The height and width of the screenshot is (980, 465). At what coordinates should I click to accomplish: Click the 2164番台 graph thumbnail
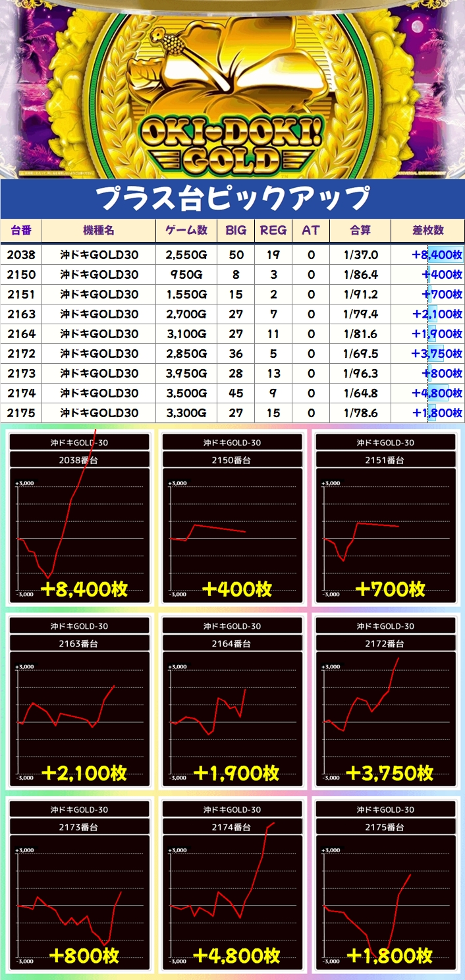[232, 702]
